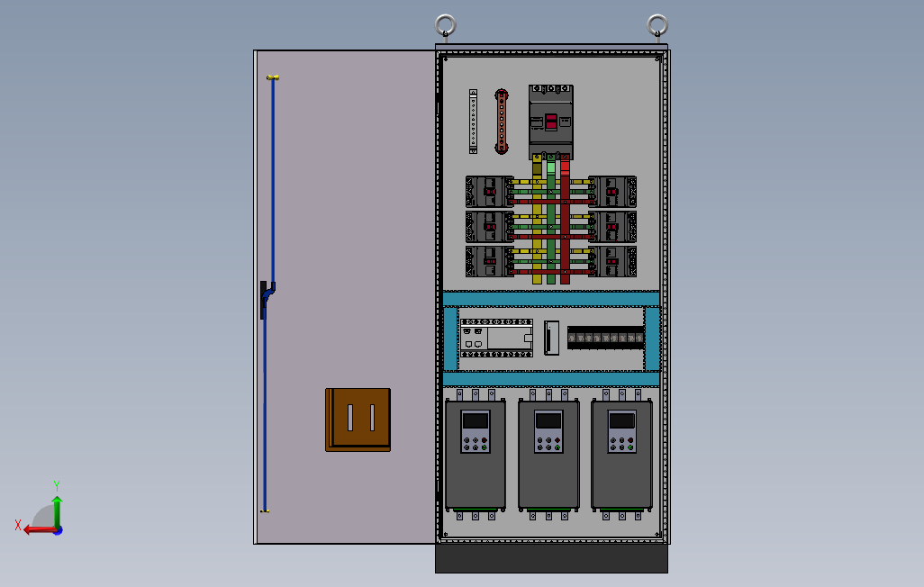The width and height of the screenshot is (924, 587).
Task: Select the black terminal block strip
Action: (605, 338)
